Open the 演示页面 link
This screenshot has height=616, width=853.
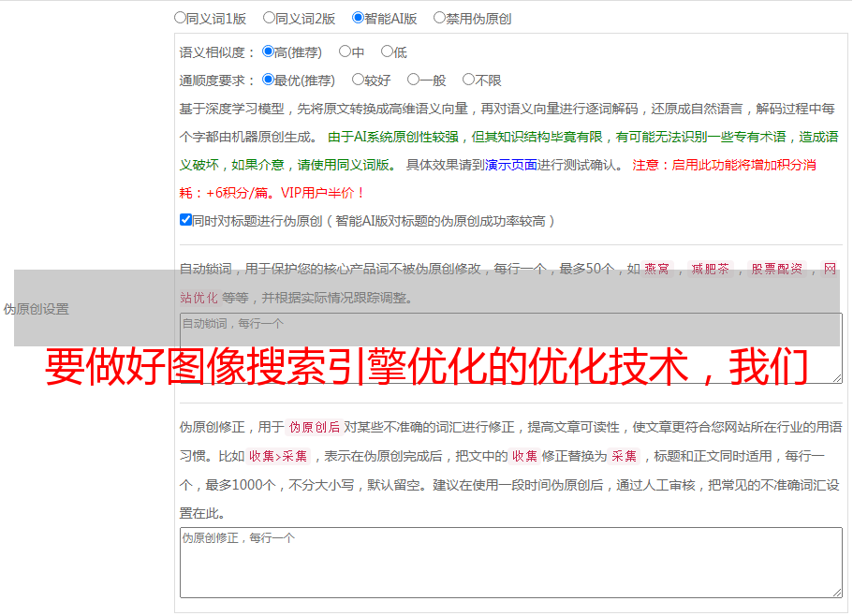point(511,165)
